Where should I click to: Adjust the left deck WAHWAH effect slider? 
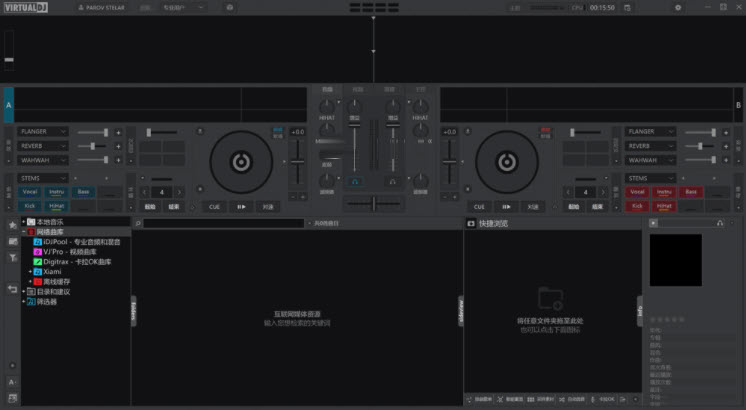(x=92, y=160)
